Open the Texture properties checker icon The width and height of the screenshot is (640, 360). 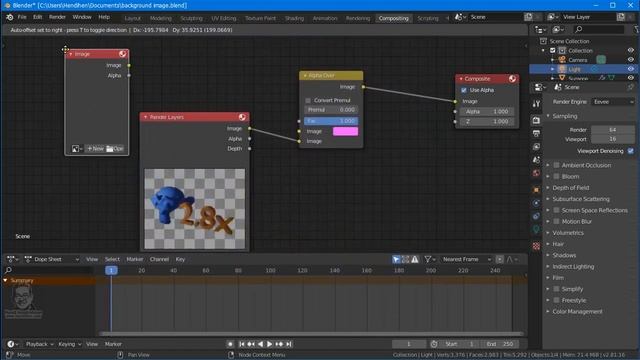coord(536,246)
